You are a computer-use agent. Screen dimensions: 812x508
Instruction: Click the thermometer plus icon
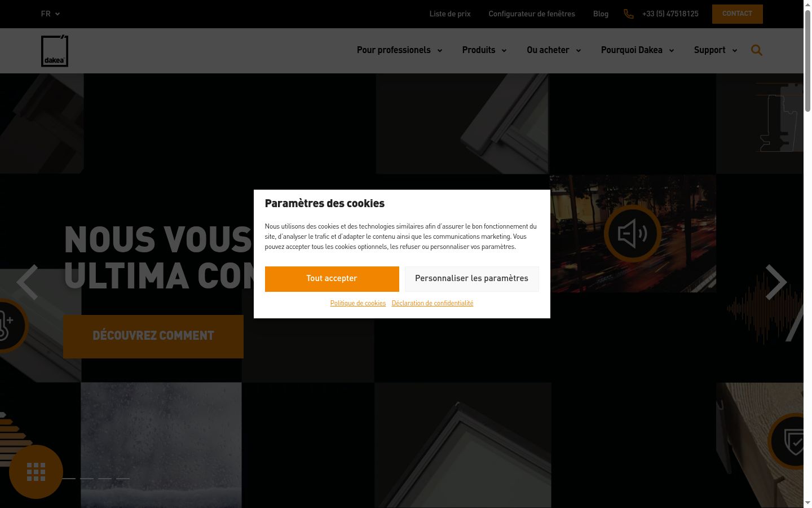[6, 325]
